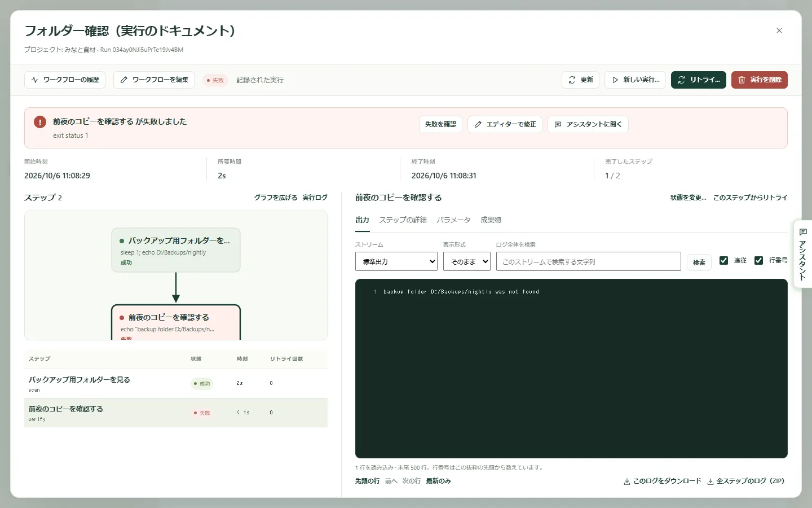Image resolution: width=812 pixels, height=508 pixels.
Task: Click the 実行ログ link
Action: click(x=315, y=198)
